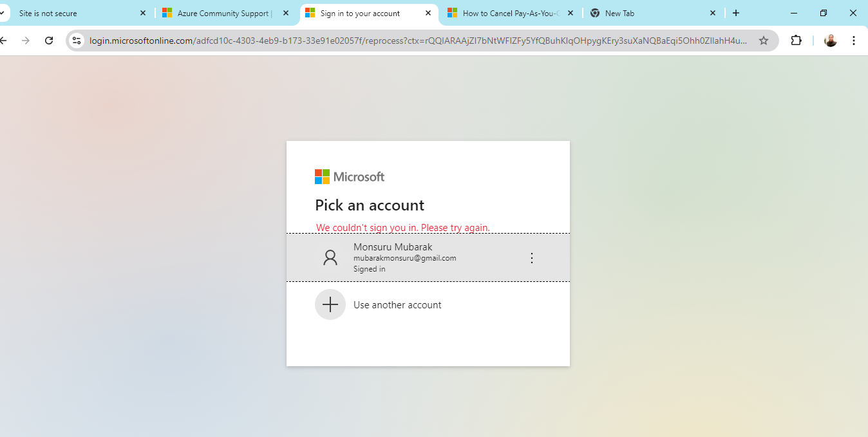Image resolution: width=868 pixels, height=437 pixels.
Task: Click the plus icon for another account
Action: (x=330, y=304)
